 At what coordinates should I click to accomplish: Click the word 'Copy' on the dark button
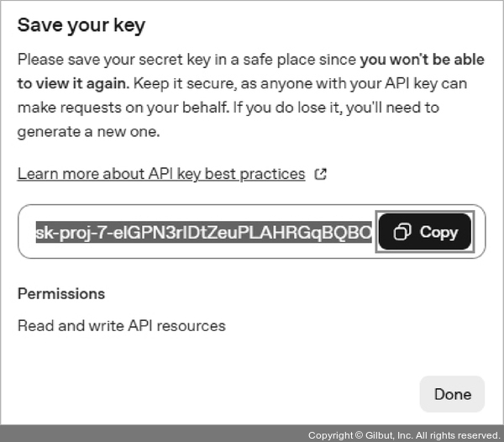(x=438, y=232)
